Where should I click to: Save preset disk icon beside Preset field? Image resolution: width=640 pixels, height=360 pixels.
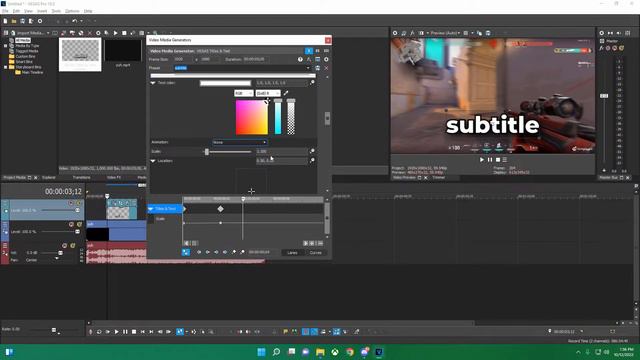click(x=318, y=68)
